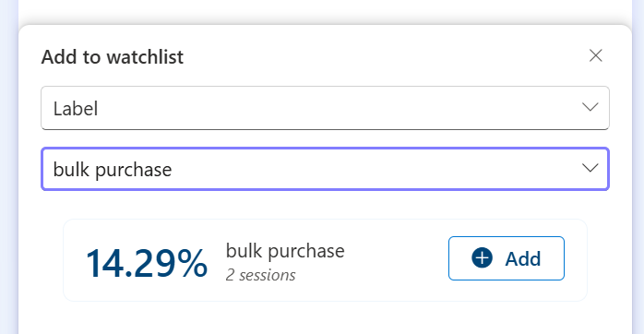The height and width of the screenshot is (334, 644).
Task: Add bulk purchase to the watchlist
Action: 506,258
